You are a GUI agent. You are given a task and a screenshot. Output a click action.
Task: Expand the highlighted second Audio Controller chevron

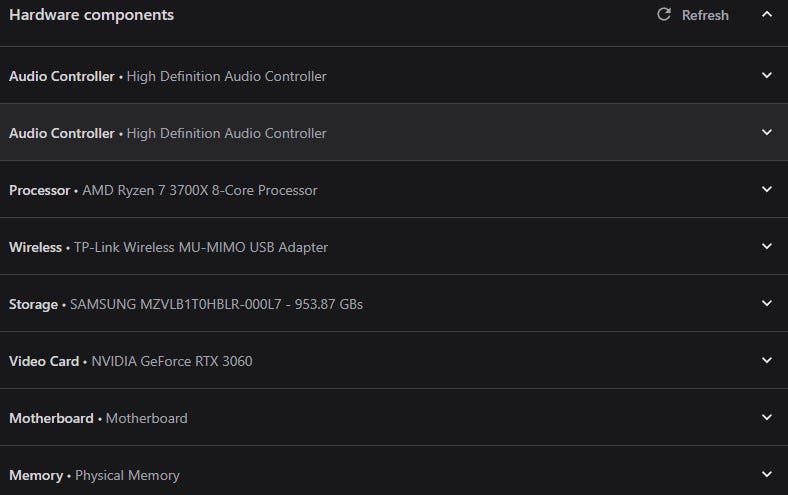[x=767, y=133]
